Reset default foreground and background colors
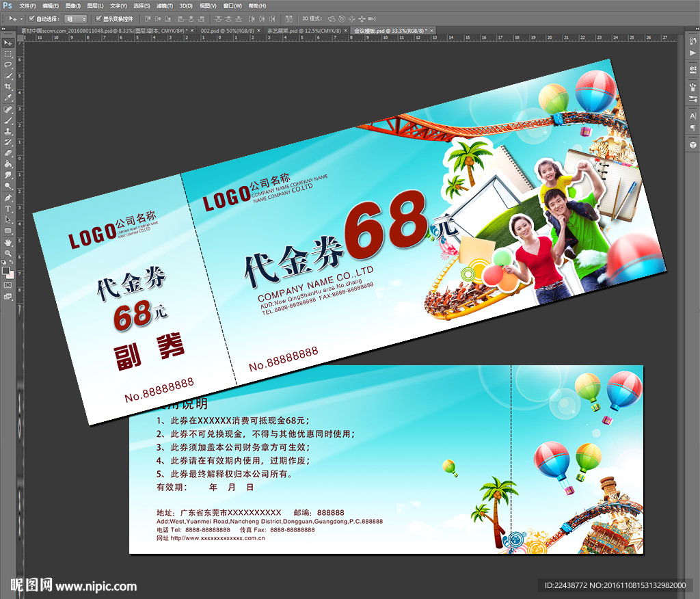Image resolution: width=700 pixels, height=599 pixels. 5,263
